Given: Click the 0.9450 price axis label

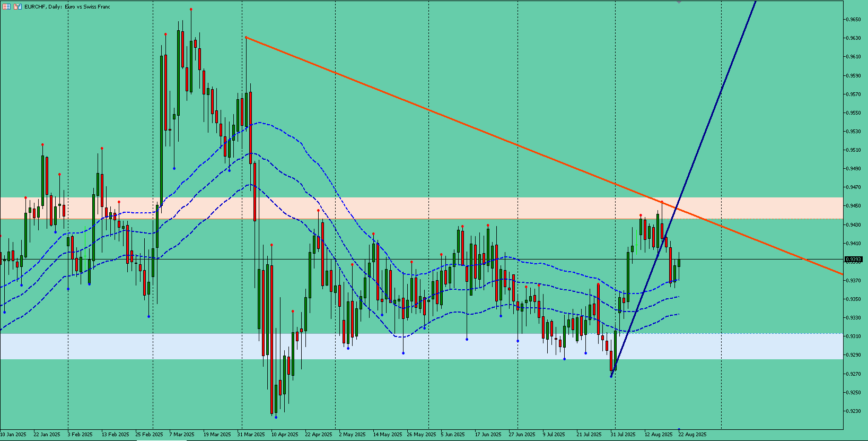Looking at the screenshot, I should 853,206.
